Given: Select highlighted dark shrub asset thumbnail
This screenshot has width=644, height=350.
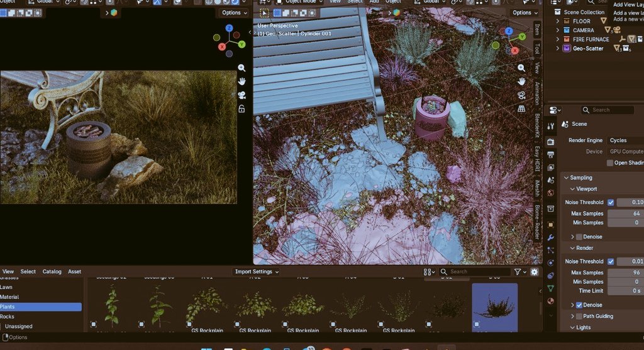Looking at the screenshot, I should coord(495,307).
